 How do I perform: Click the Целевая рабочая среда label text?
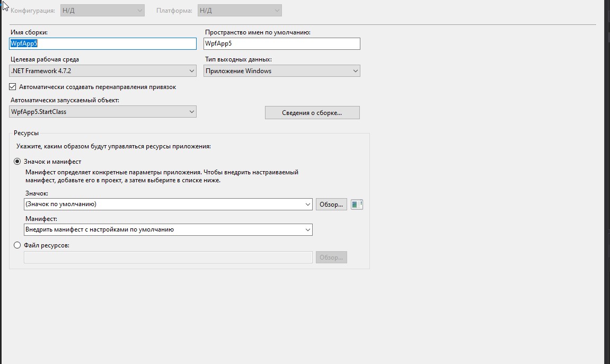point(45,59)
